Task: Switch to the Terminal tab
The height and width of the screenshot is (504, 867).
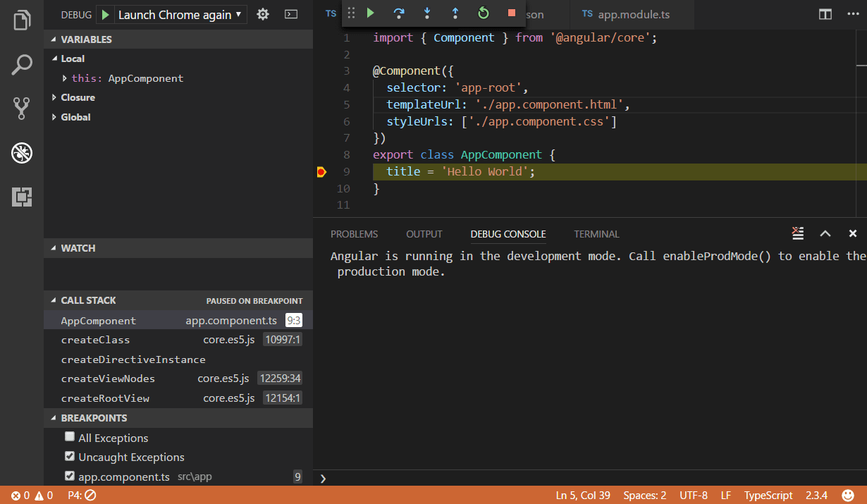Action: pyautogui.click(x=596, y=234)
